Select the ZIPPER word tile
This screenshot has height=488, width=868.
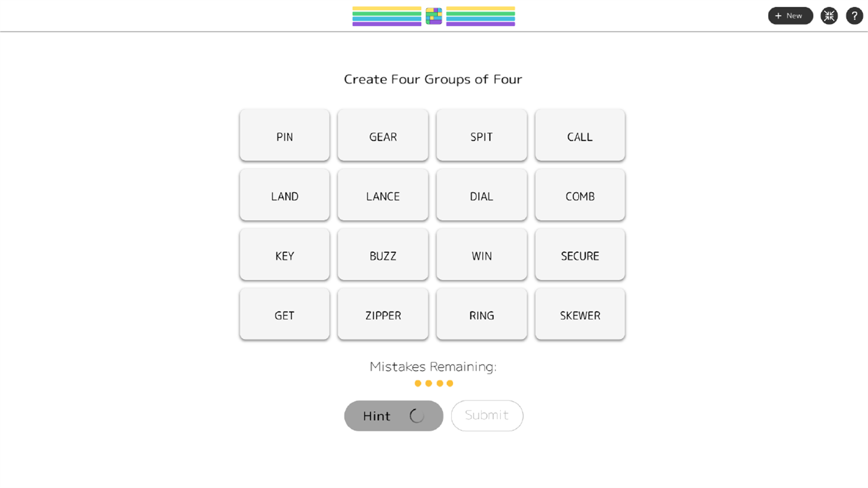click(383, 315)
